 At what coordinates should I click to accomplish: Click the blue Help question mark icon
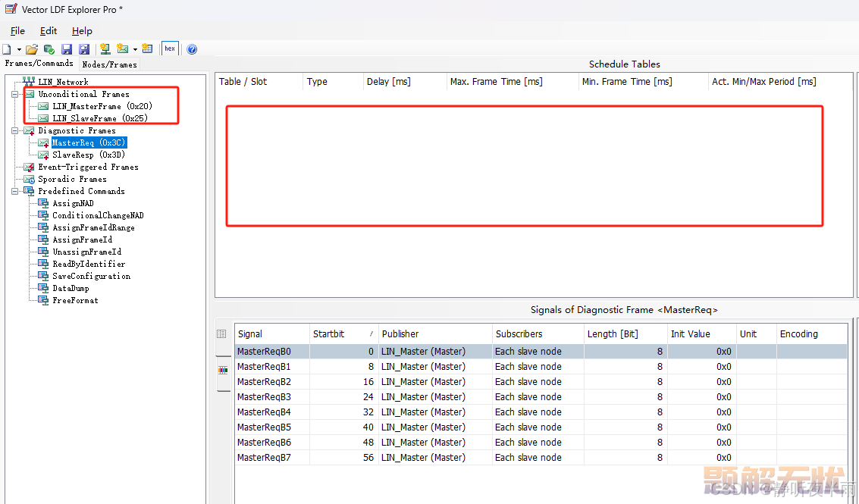[192, 49]
